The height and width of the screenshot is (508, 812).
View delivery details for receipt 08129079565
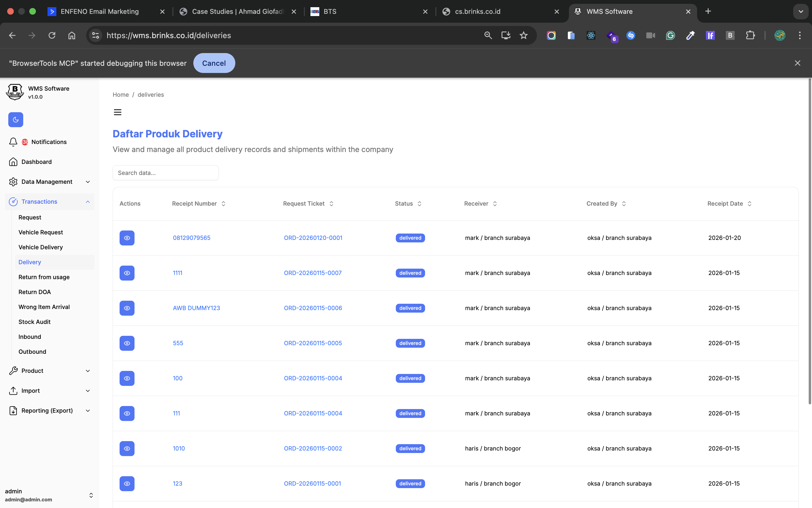click(127, 238)
